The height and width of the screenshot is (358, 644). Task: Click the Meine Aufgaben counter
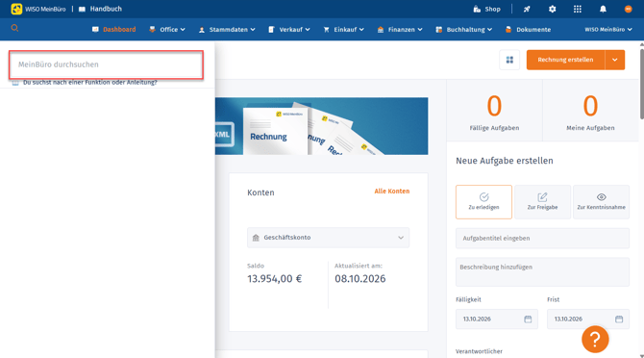pos(590,112)
